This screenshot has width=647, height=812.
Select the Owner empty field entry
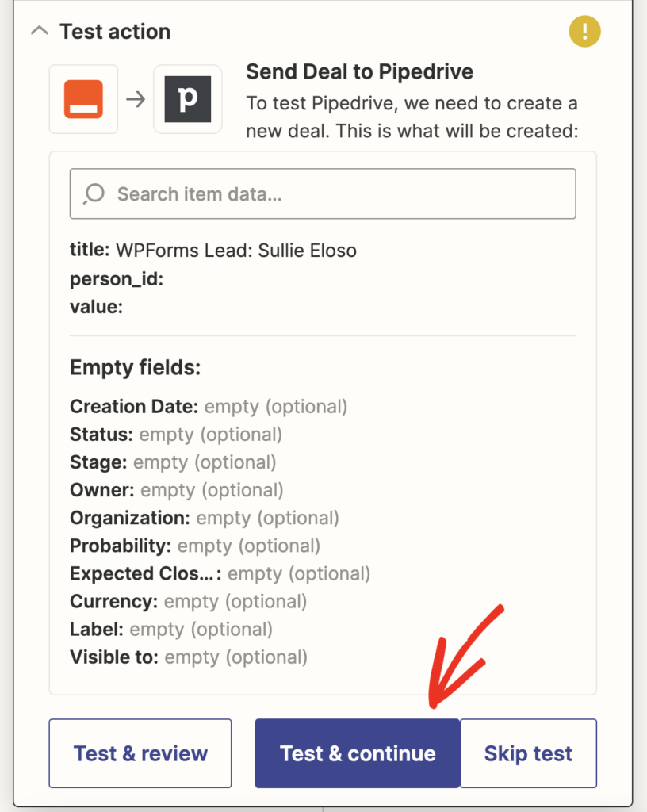click(176, 489)
